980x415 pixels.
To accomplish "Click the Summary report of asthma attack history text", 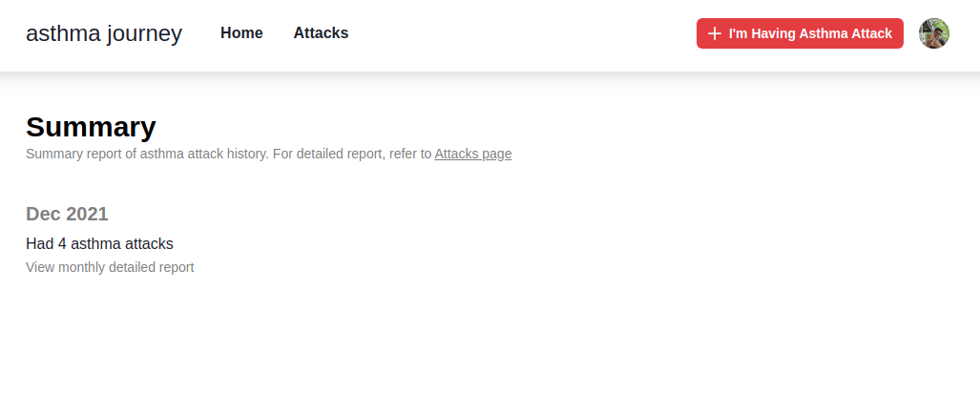I will (147, 154).
